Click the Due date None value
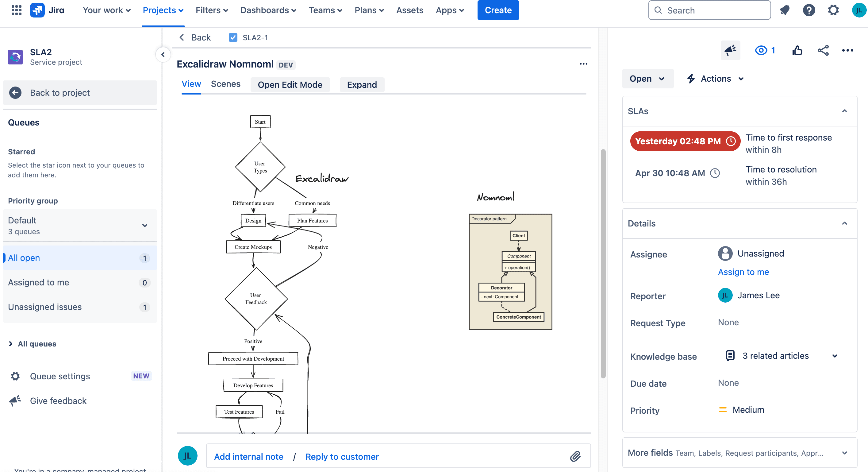 [x=728, y=383]
